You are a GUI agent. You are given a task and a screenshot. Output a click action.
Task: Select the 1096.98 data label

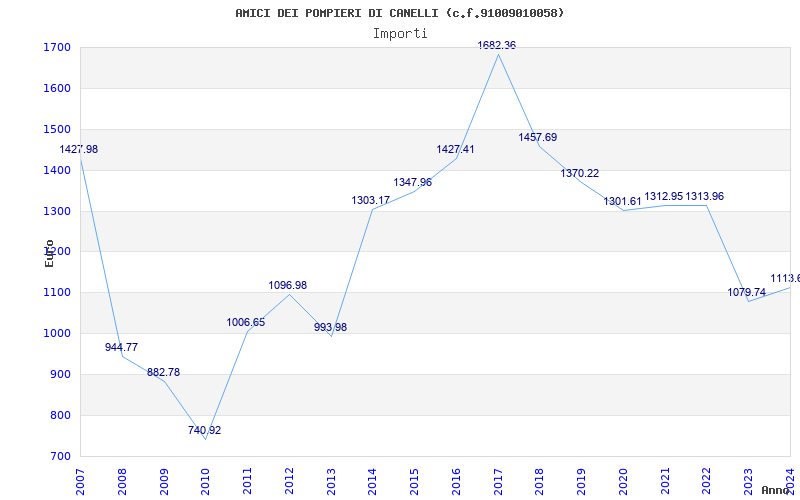point(288,285)
